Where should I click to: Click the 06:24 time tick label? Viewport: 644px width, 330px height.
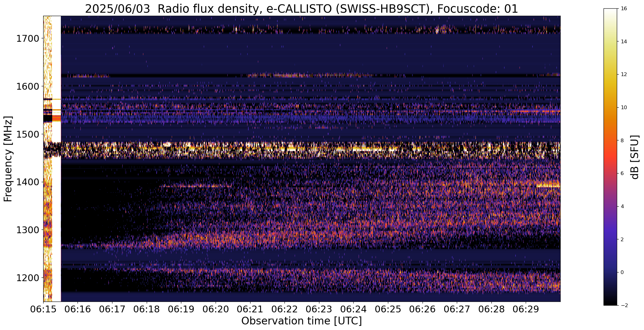point(353,309)
